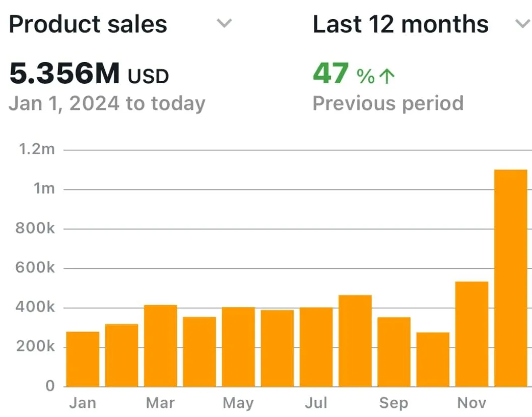The image size is (532, 417).
Task: Select the February sales bar
Action: [121, 355]
